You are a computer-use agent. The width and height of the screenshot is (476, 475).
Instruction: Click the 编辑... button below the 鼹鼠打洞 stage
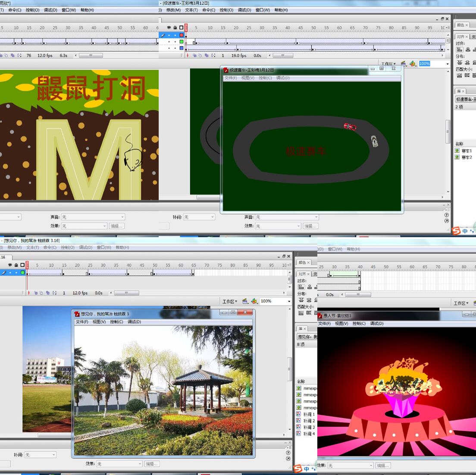pos(116,226)
